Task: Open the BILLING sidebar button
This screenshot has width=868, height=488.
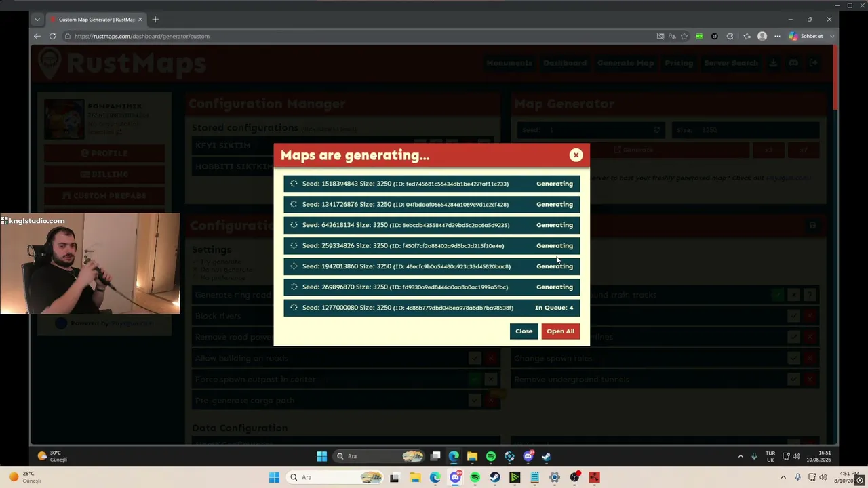Action: coord(104,174)
